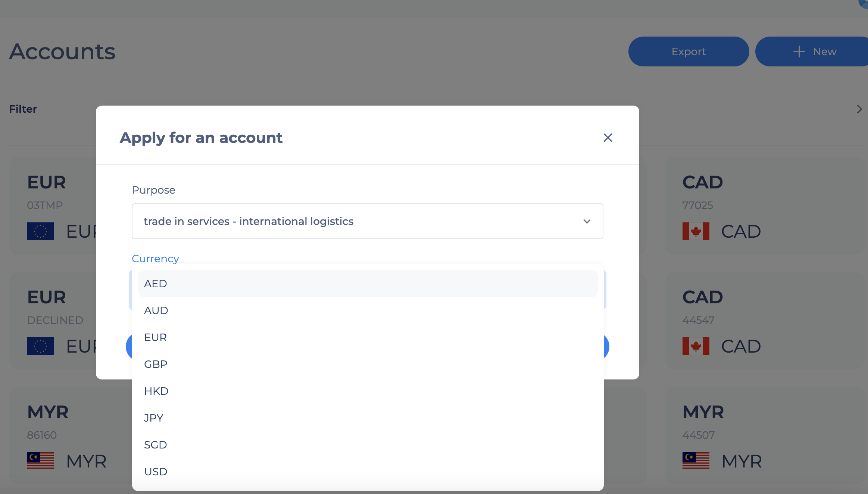Click the Canada flag on card 77025

coord(696,231)
